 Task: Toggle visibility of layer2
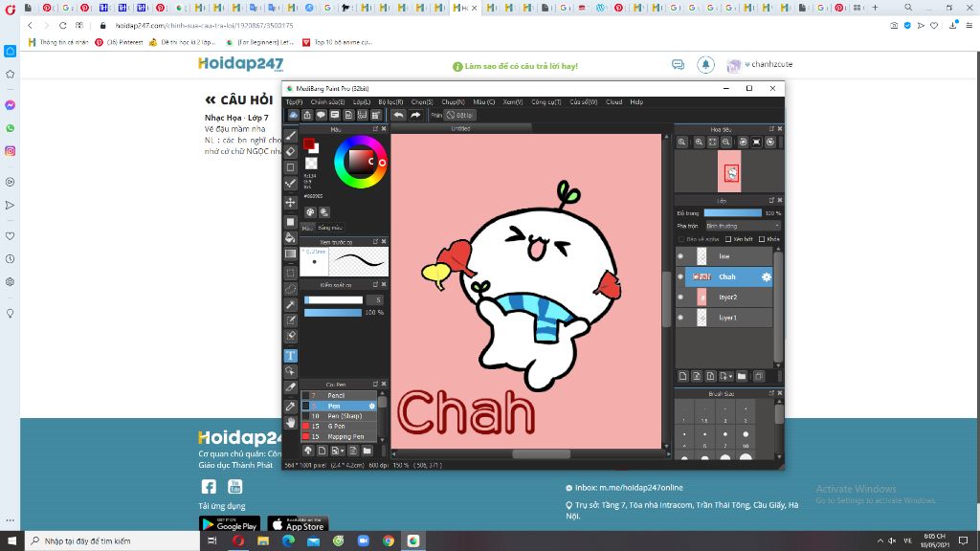[x=680, y=298]
